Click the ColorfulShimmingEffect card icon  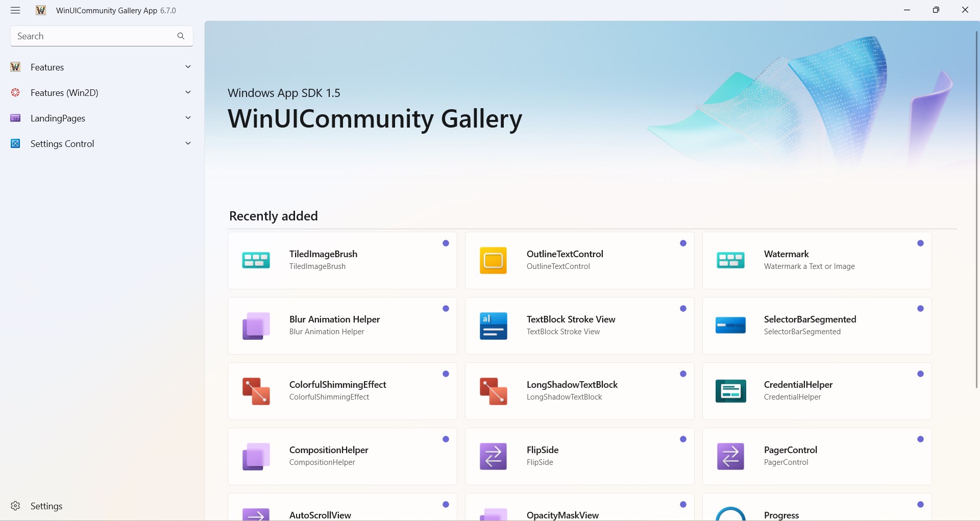tap(256, 391)
